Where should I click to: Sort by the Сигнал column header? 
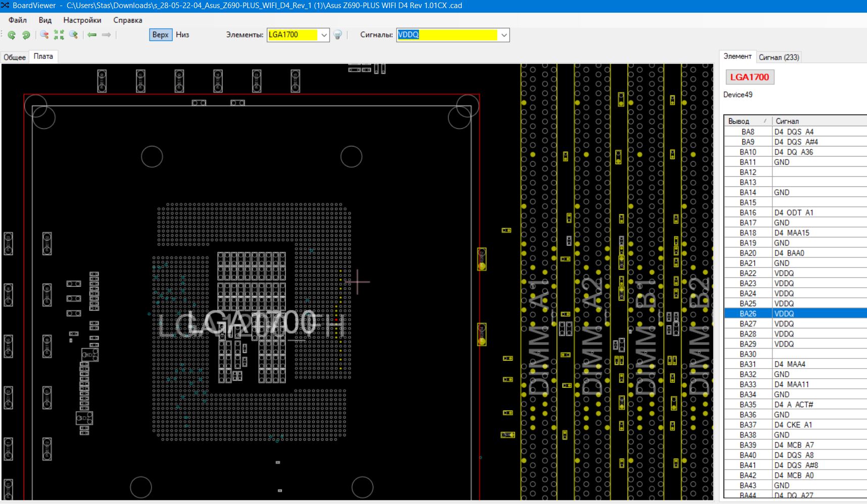point(820,121)
